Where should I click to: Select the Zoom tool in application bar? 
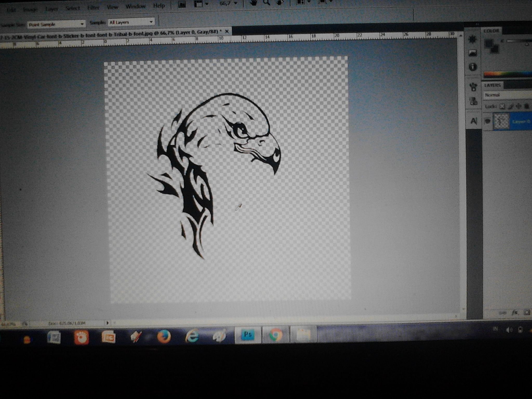point(266,3)
